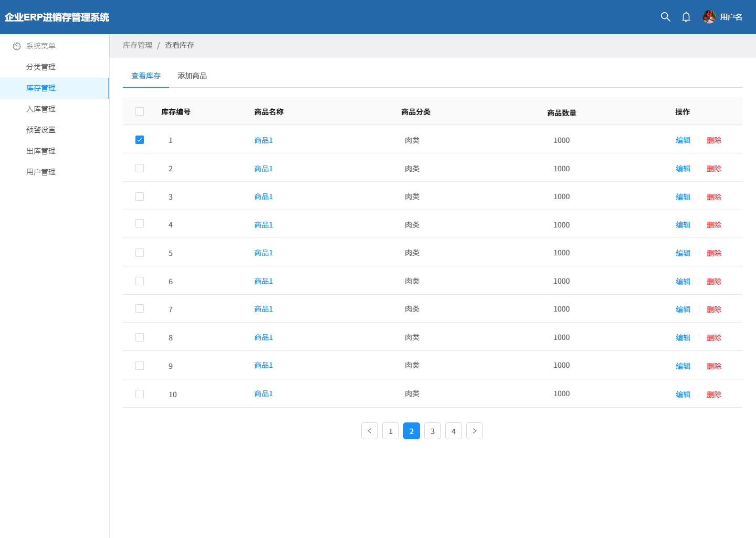Open 商品1 link in row 1
756x538 pixels.
coord(264,140)
